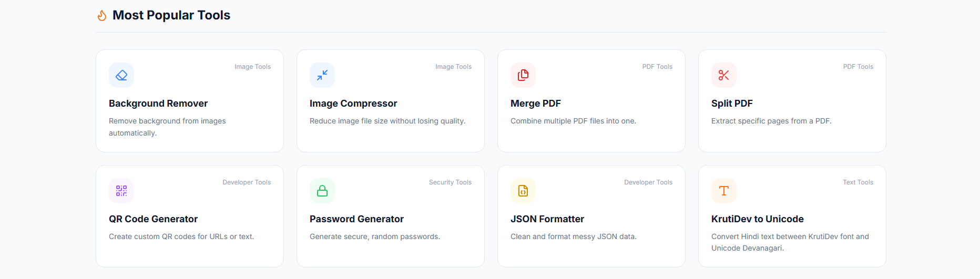Click the red Merge PDF documents icon
Viewport: 980px width, 279px height.
523,75
